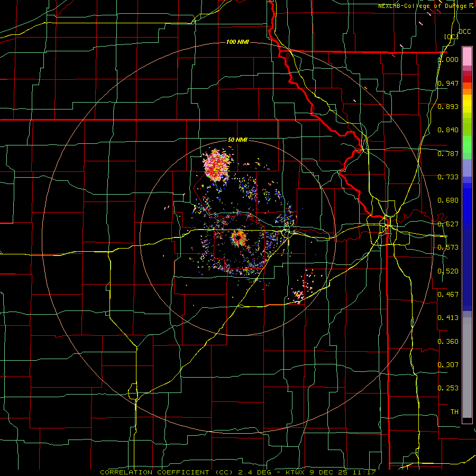Click the 0.787 color scale value
This screenshot has height=476, width=476.
point(448,153)
